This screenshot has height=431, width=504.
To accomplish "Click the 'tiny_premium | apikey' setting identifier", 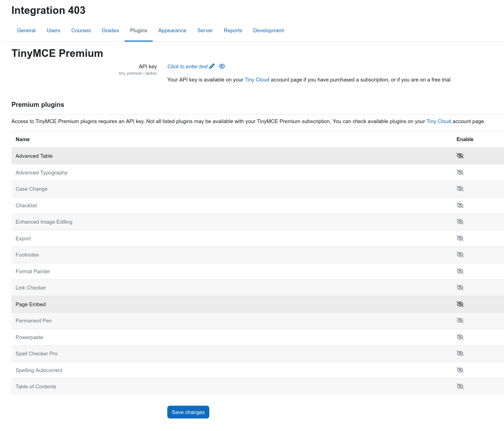I will click(x=138, y=73).
